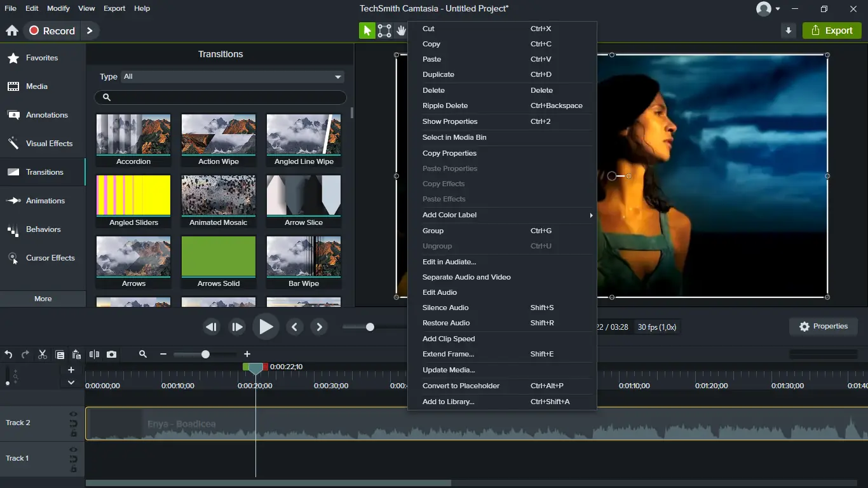
Task: Click the Split clip icon in timeline toolbar
Action: 94,355
